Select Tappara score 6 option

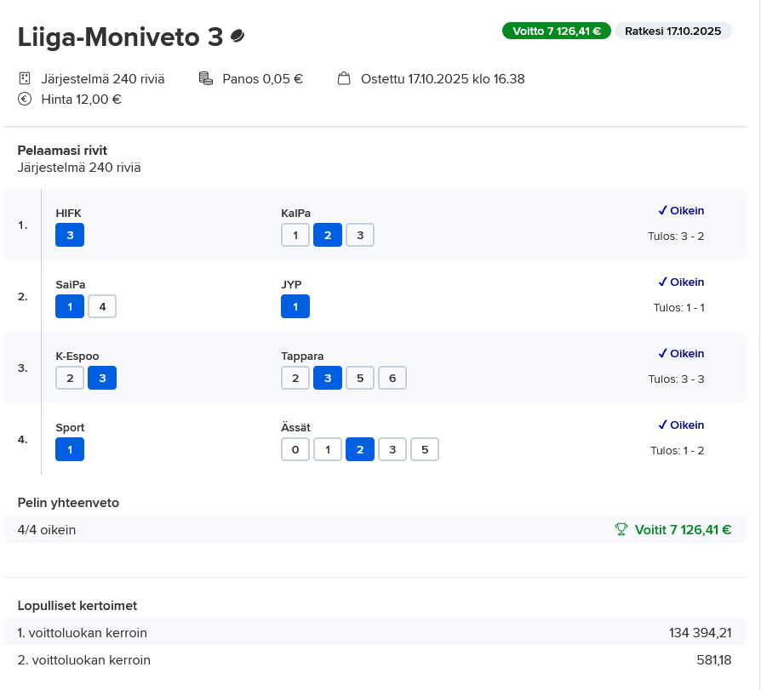click(x=392, y=378)
